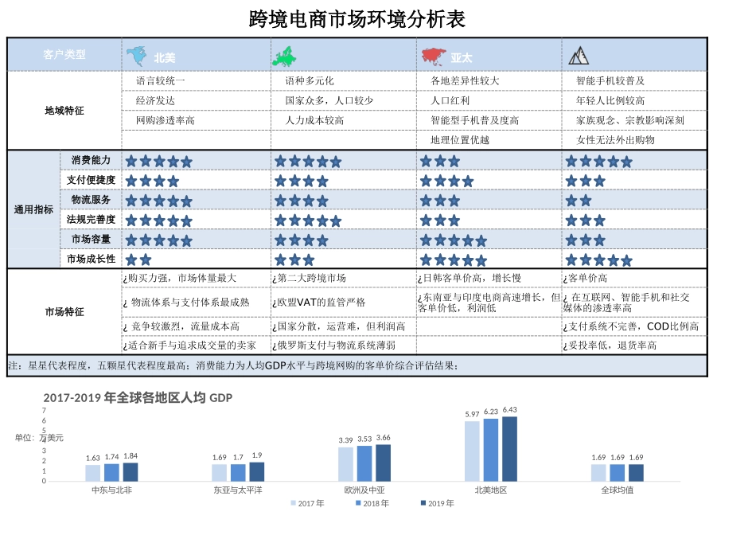Click the 中东与北非 axis category label
The width and height of the screenshot is (756, 535).
(112, 490)
